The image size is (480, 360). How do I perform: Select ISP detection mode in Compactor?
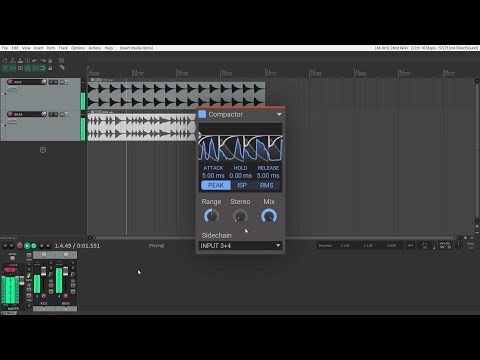242,185
